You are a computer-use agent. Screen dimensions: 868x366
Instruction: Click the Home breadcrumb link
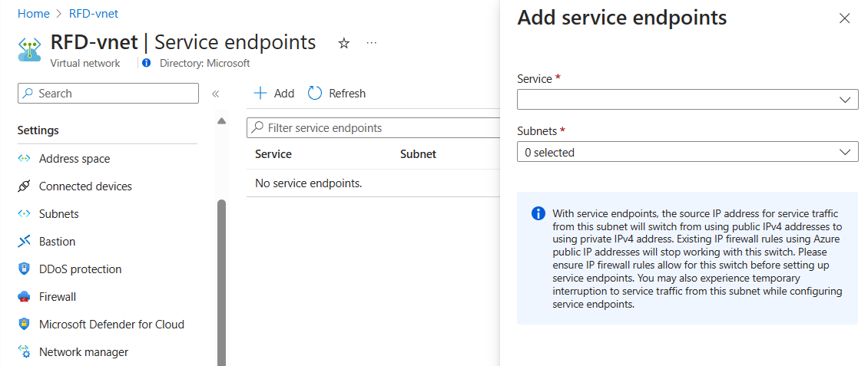(33, 14)
